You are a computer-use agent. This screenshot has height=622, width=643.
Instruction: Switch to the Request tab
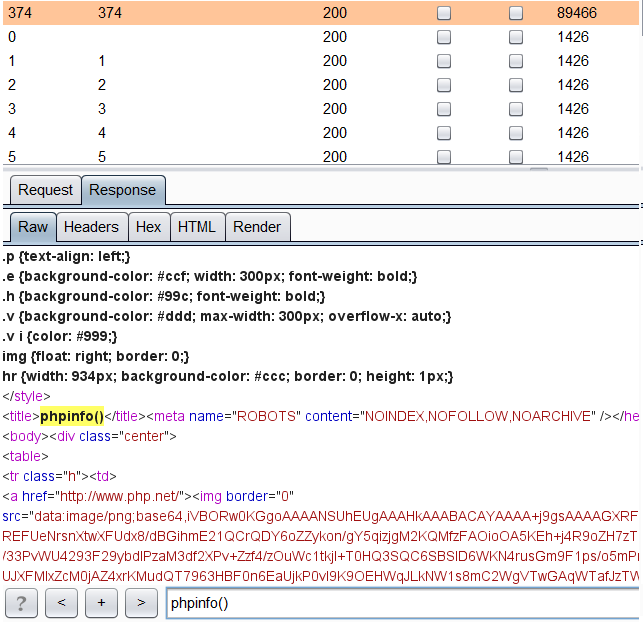(x=46, y=190)
